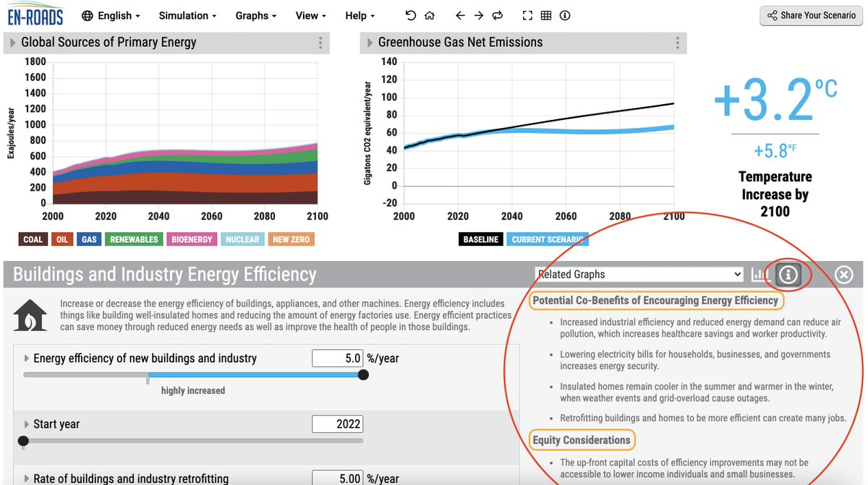Open the Graphs menu
Viewport: 868px width, 485px height.
(x=253, y=15)
